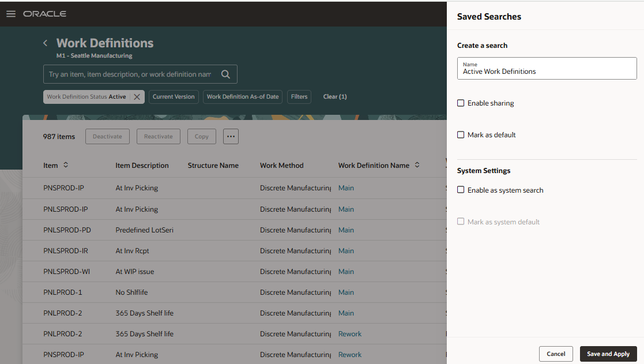Go back using the arrow beside Work Definitions
Image resolution: width=644 pixels, height=364 pixels.
[45, 43]
